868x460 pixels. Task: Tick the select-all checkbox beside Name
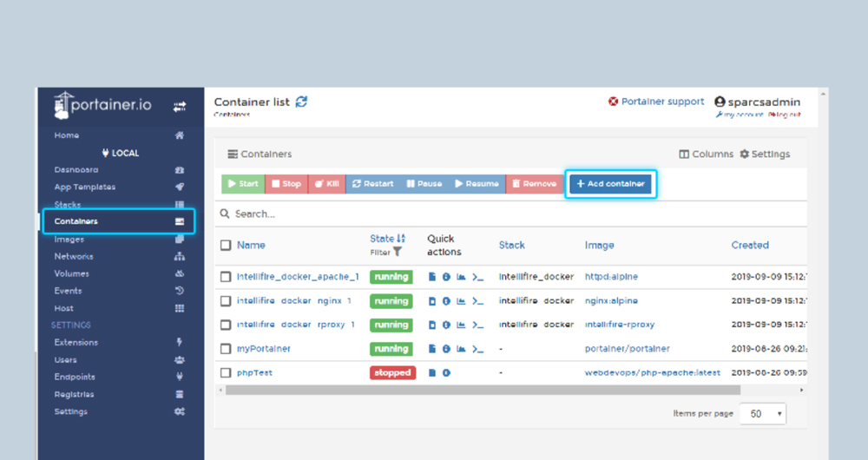226,246
